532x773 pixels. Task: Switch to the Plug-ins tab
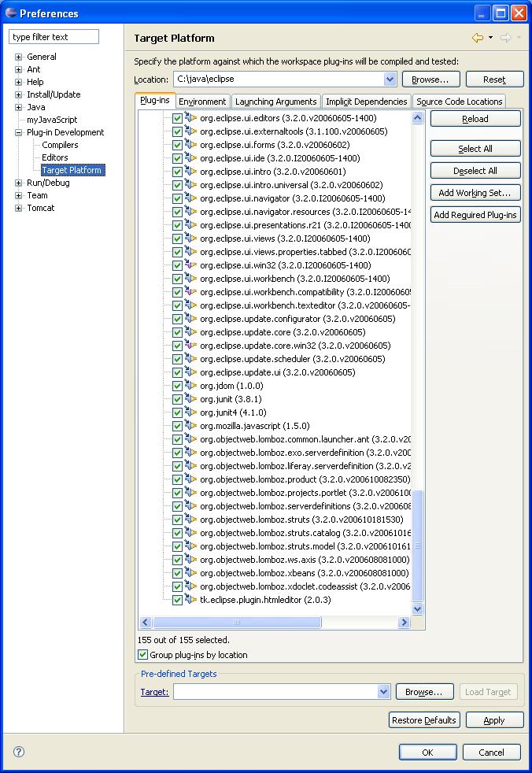click(x=155, y=100)
